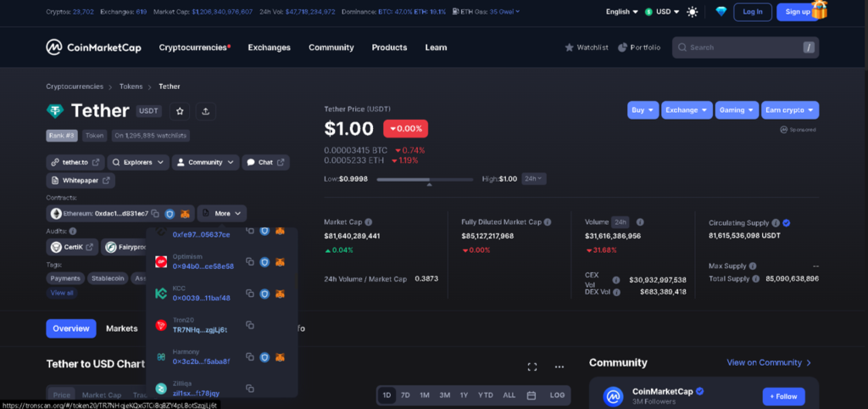Click the View on Community link
Screen dimensions: 868x409
[769, 362]
